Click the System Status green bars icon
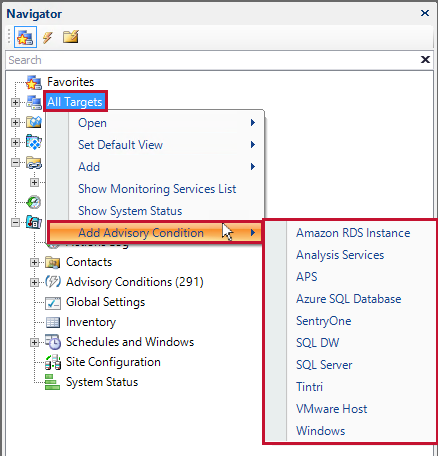Viewport: 438px width, 456px height. tap(52, 382)
